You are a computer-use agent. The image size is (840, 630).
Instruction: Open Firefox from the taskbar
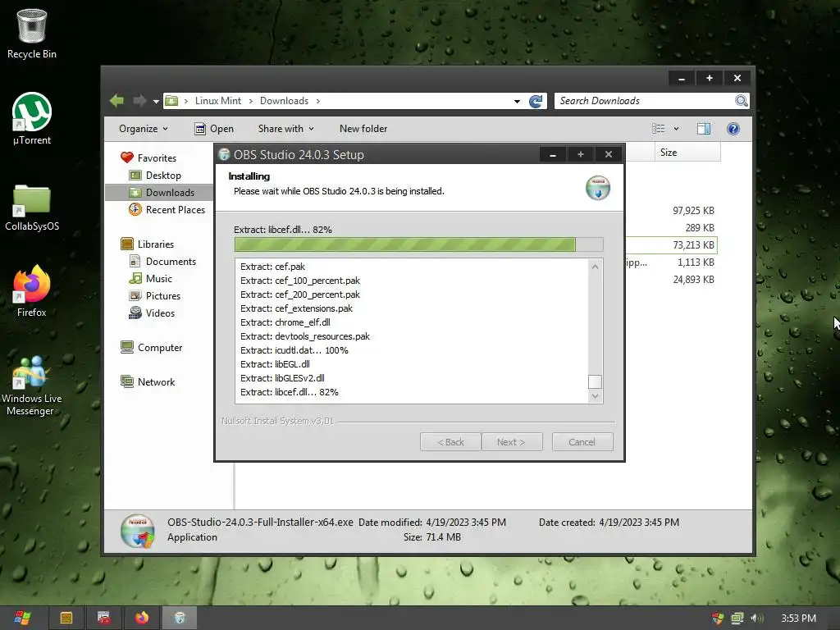coord(142,618)
